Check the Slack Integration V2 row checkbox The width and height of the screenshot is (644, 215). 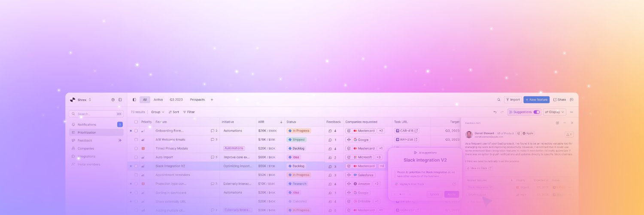(136, 166)
